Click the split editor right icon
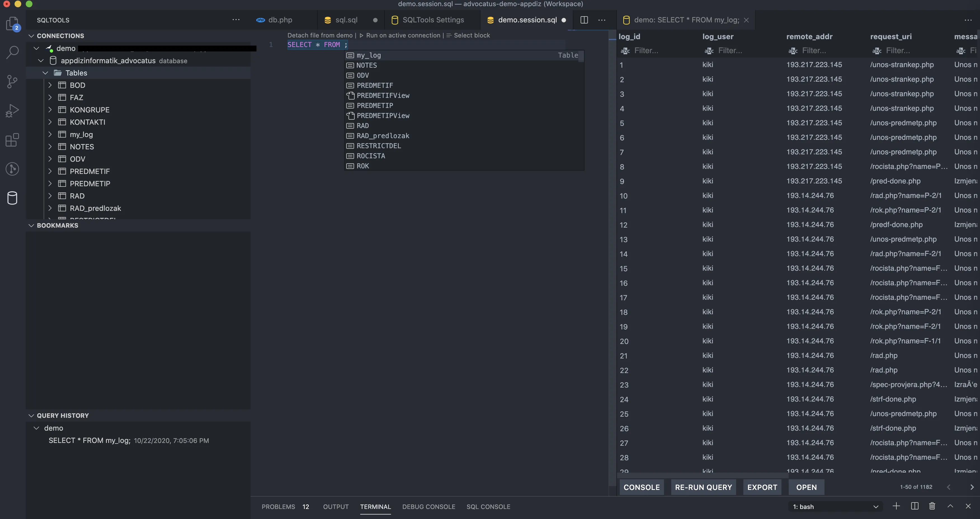Image resolution: width=980 pixels, height=519 pixels. point(584,20)
